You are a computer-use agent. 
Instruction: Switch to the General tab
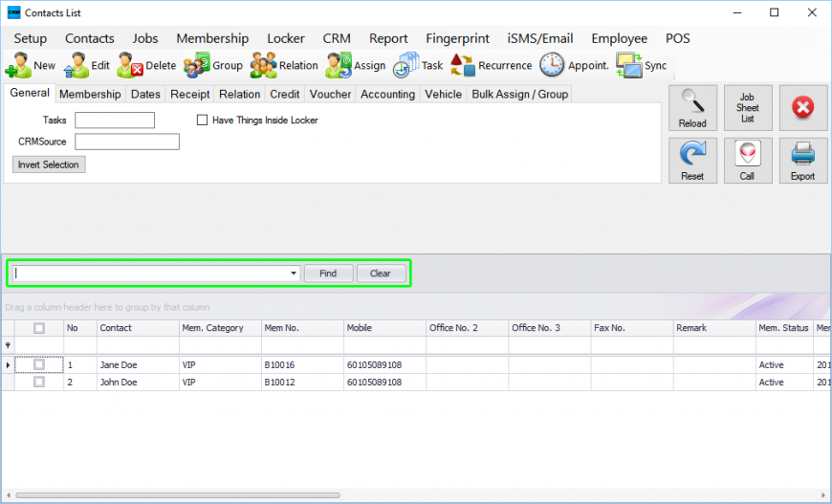[30, 93]
